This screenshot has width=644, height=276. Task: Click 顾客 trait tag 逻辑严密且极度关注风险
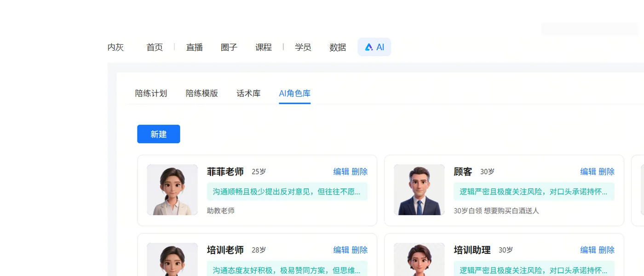534,191
